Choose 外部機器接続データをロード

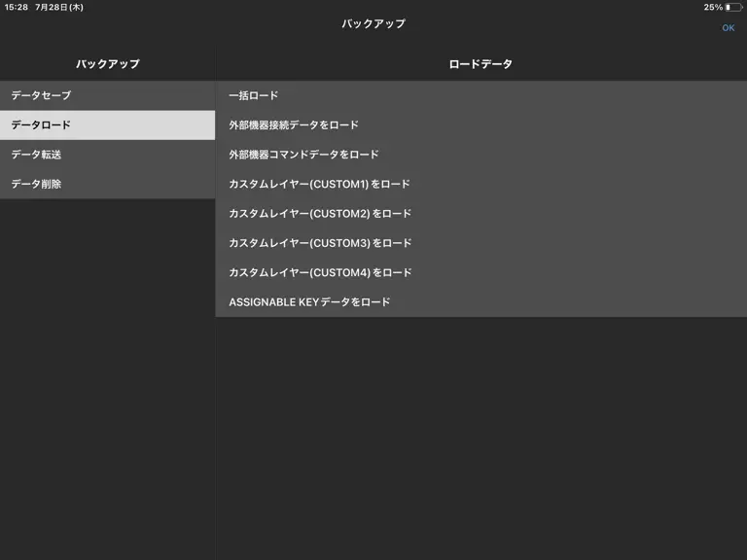tap(481, 125)
